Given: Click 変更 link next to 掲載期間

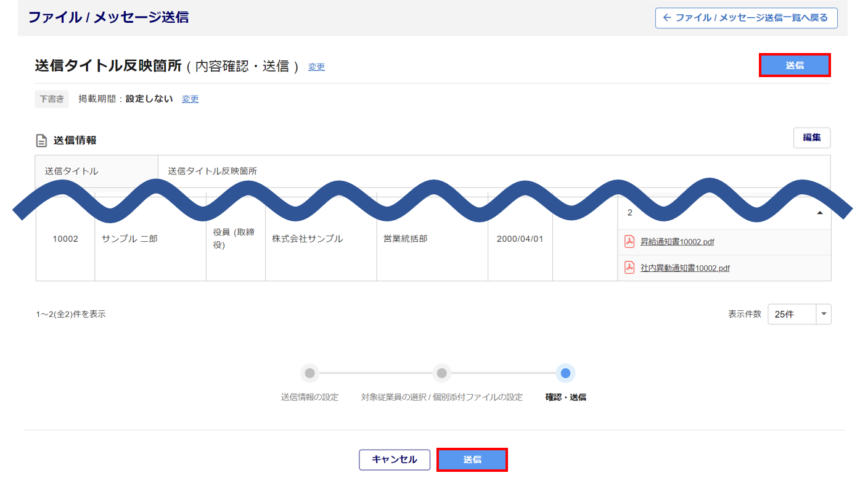Looking at the screenshot, I should pos(190,99).
